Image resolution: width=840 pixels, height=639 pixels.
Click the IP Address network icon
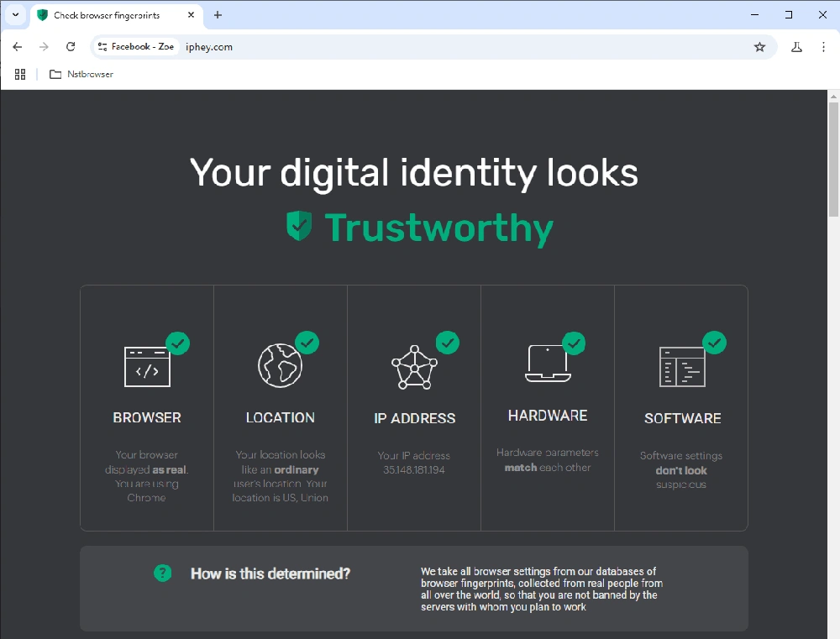pyautogui.click(x=413, y=367)
